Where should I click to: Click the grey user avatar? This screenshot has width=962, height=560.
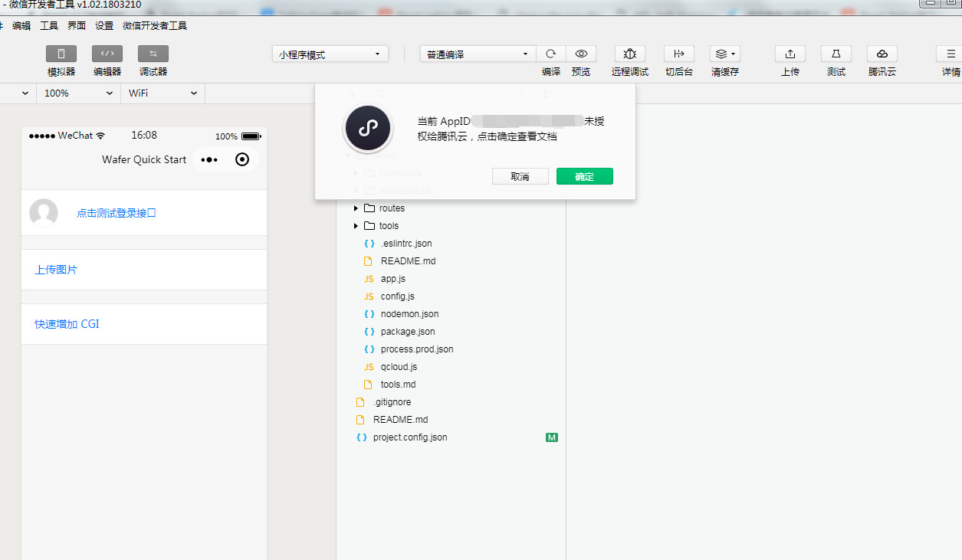pos(44,213)
